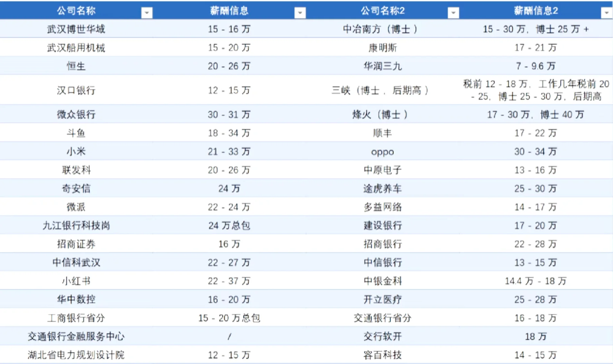Select the 三峡（博士，后期高） cell
Image resolution: width=613 pixels, height=364 pixels.
click(x=383, y=90)
